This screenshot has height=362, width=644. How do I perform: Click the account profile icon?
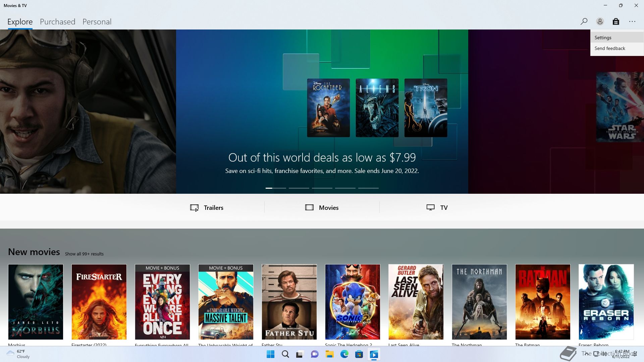click(600, 21)
